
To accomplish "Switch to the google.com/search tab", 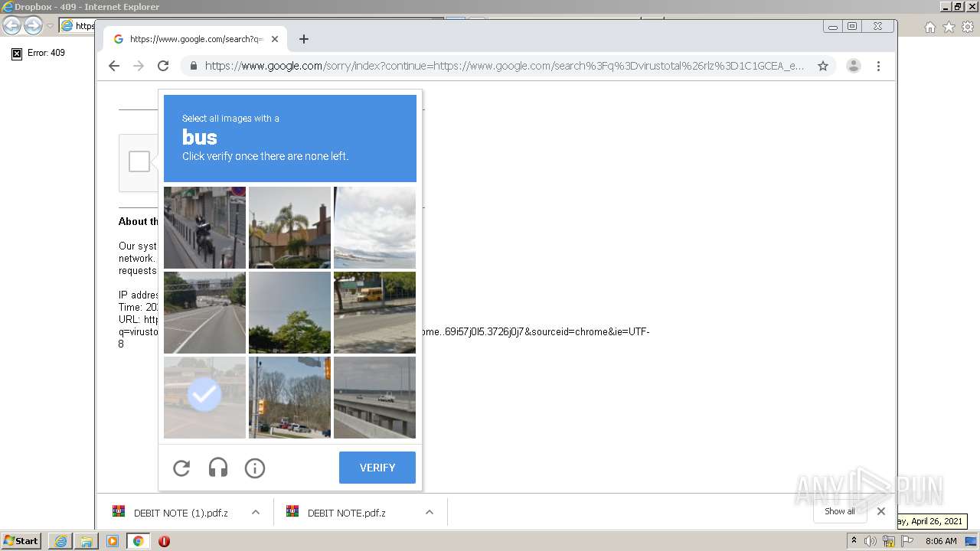I will pyautogui.click(x=195, y=39).
